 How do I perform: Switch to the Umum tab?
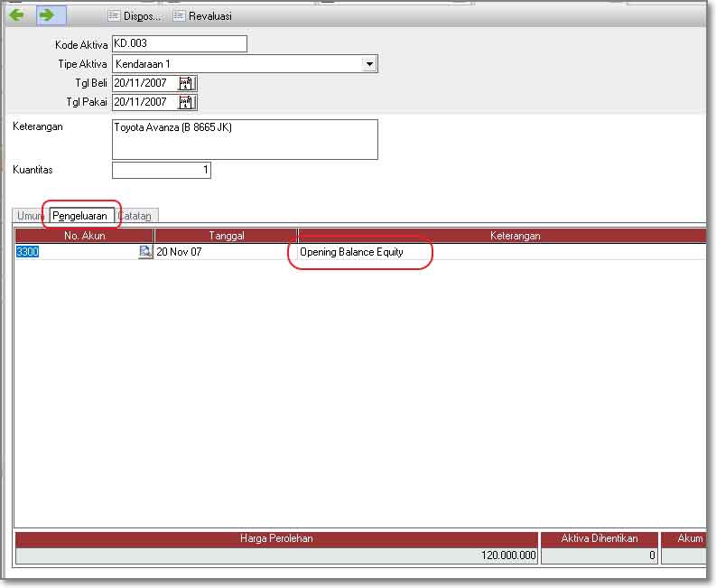click(31, 216)
